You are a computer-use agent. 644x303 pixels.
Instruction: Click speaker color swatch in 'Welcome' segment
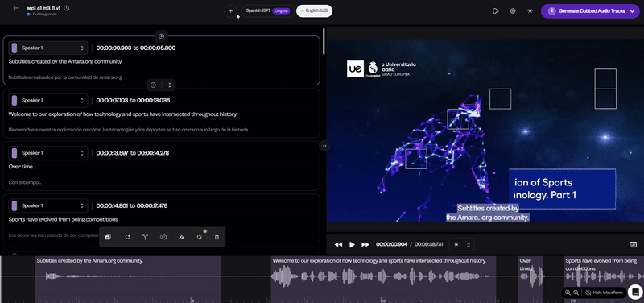click(14, 100)
